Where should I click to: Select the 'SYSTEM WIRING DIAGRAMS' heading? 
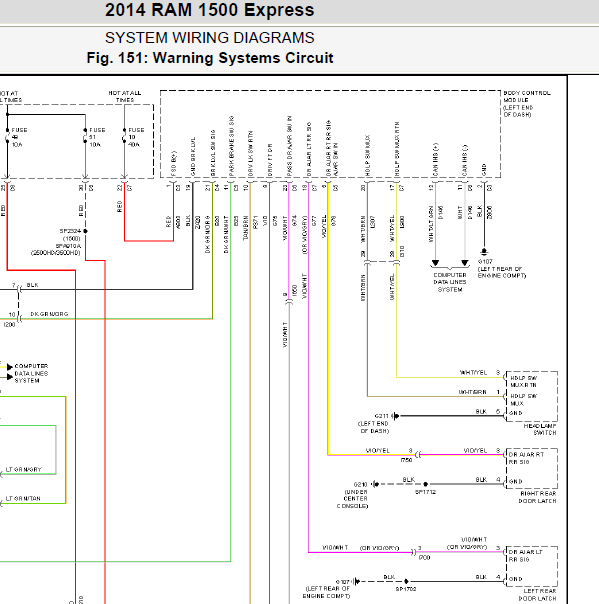tap(210, 38)
